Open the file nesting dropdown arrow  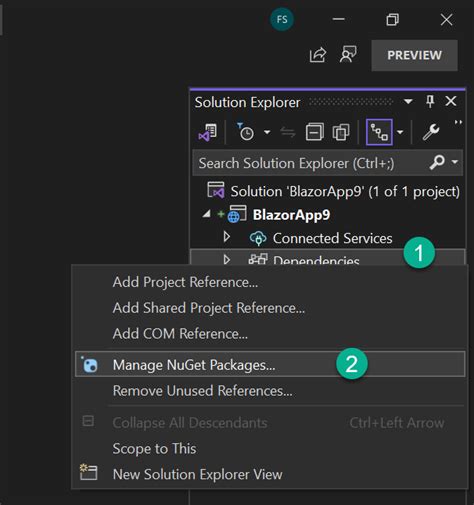pos(400,132)
